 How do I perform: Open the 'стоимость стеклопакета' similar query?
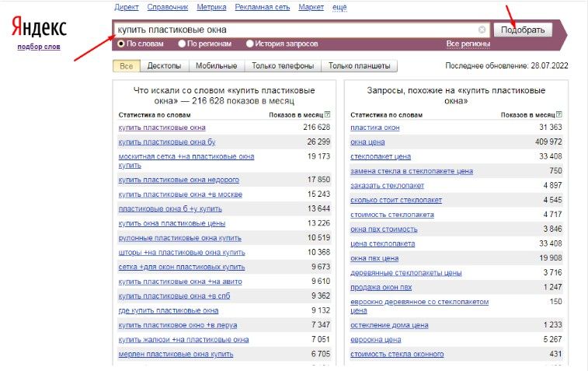click(x=392, y=215)
